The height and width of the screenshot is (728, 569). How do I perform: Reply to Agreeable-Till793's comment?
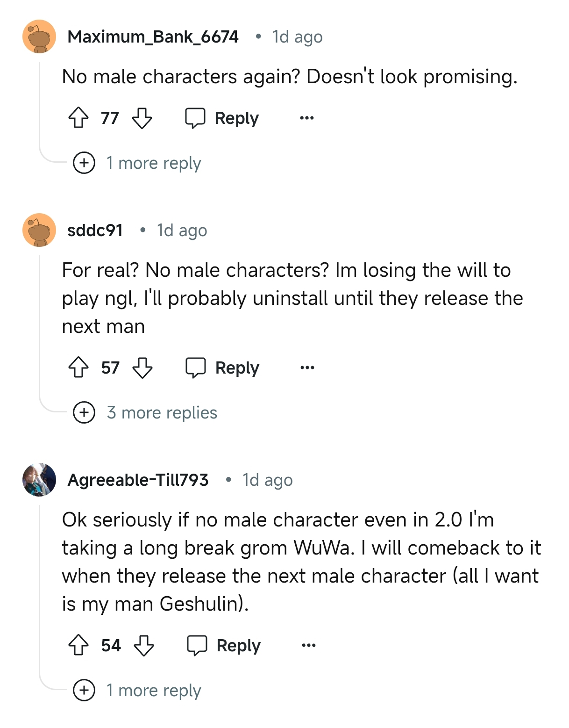[224, 645]
